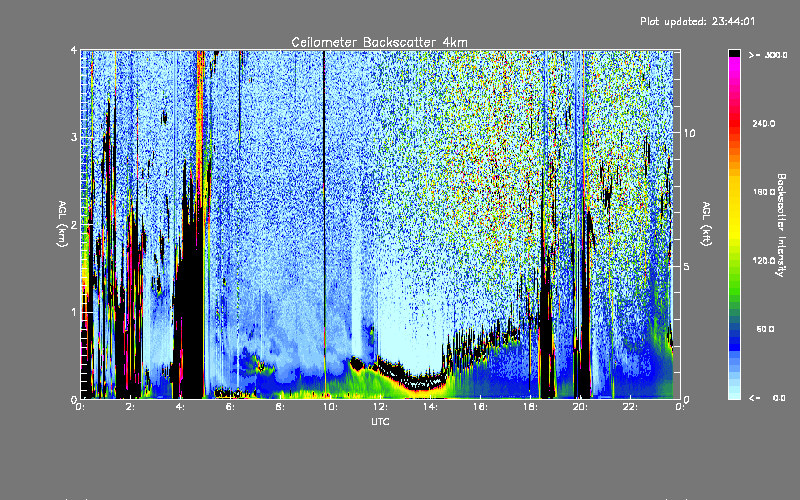Click the '120.0' colorbar value
The width and height of the screenshot is (800, 500).
764,261
